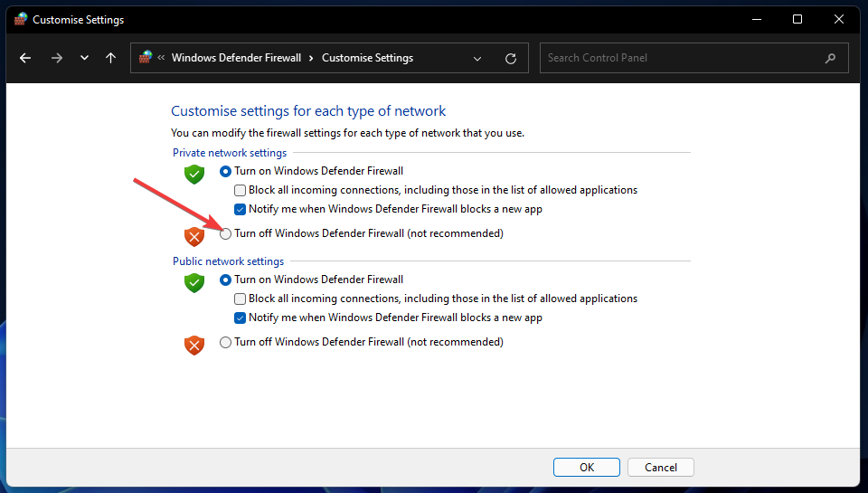Click the window title firewall icon
The width and height of the screenshot is (868, 493).
(x=20, y=19)
